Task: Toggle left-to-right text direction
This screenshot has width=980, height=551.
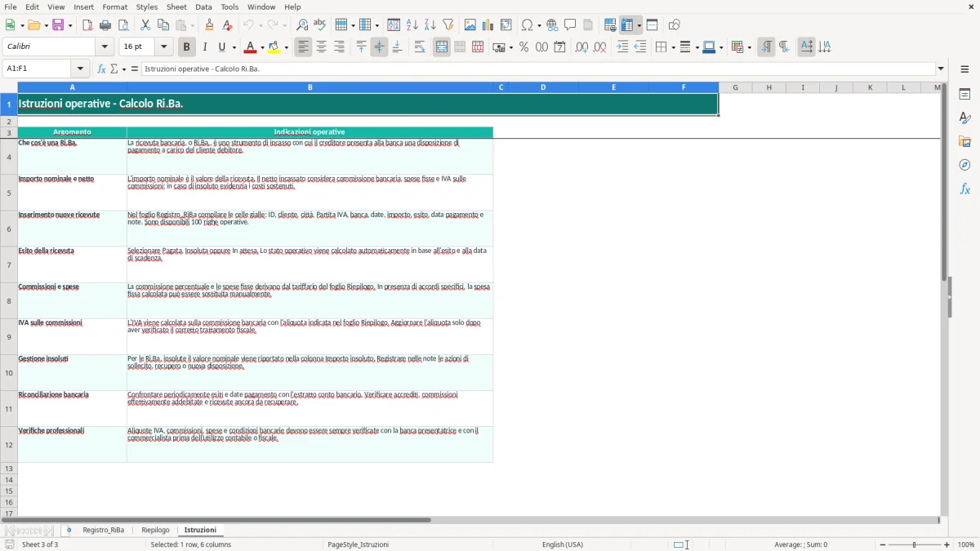Action: click(766, 47)
